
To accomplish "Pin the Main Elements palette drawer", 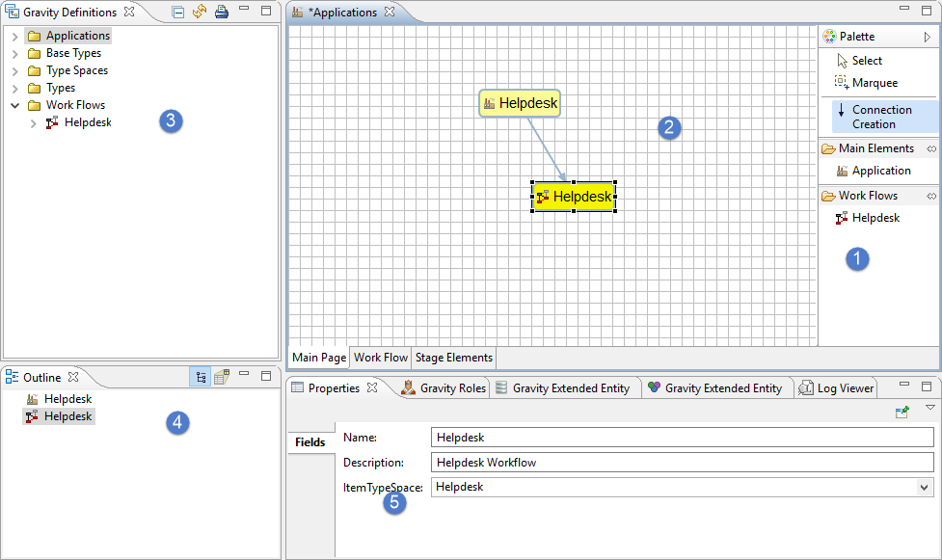I will (931, 149).
